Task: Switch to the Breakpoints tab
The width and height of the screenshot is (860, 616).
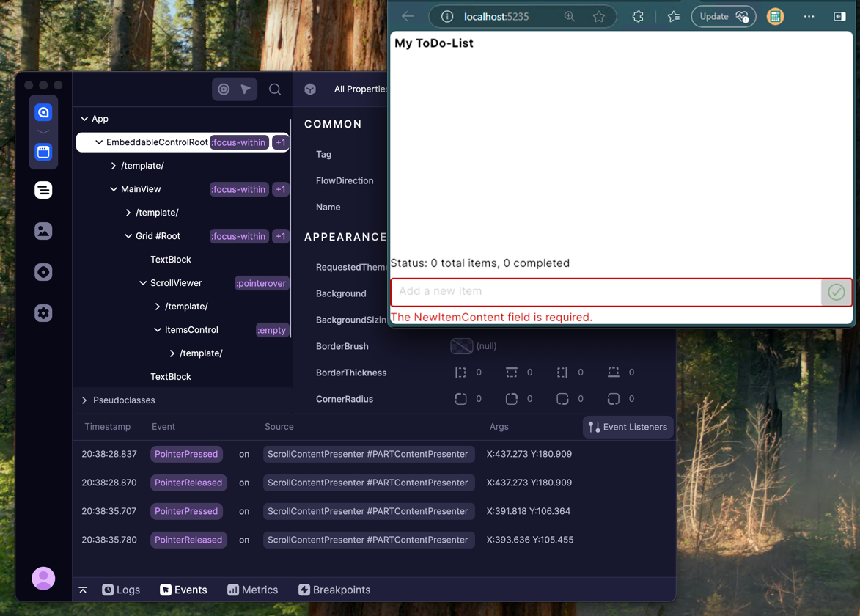Action: click(334, 590)
